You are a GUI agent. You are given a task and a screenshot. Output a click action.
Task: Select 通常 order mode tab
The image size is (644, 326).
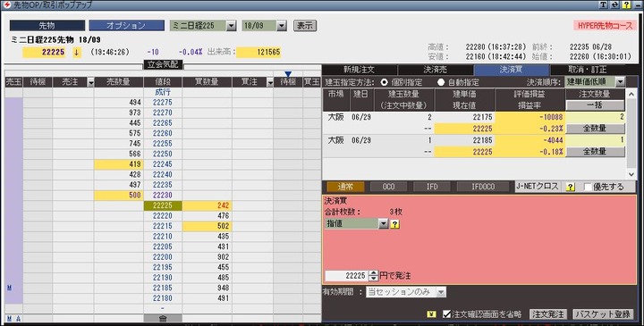(345, 187)
